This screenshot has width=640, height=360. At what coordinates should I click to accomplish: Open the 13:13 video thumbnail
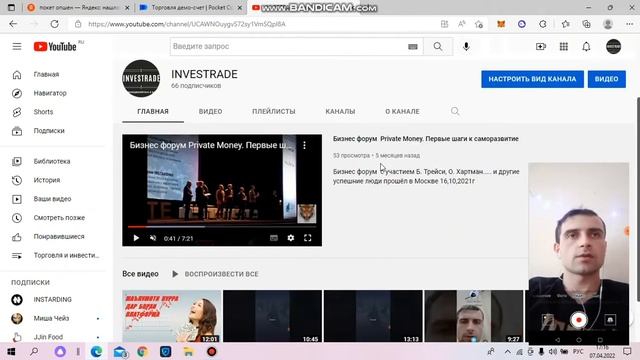click(373, 316)
